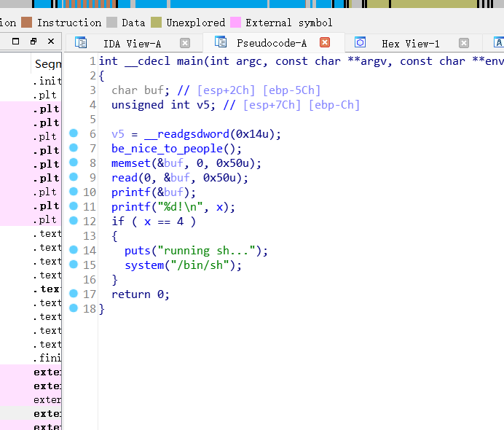Click the Segment column header

point(47,63)
